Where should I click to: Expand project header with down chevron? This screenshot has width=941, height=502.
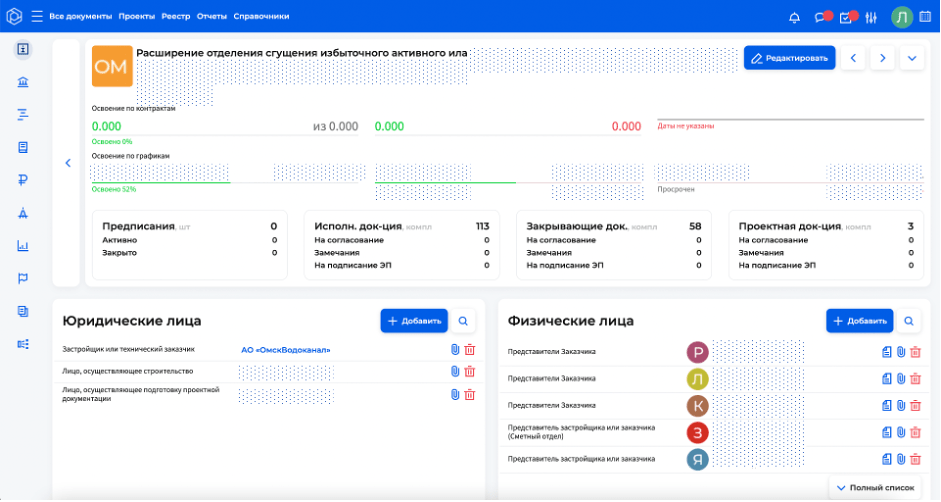click(x=911, y=58)
